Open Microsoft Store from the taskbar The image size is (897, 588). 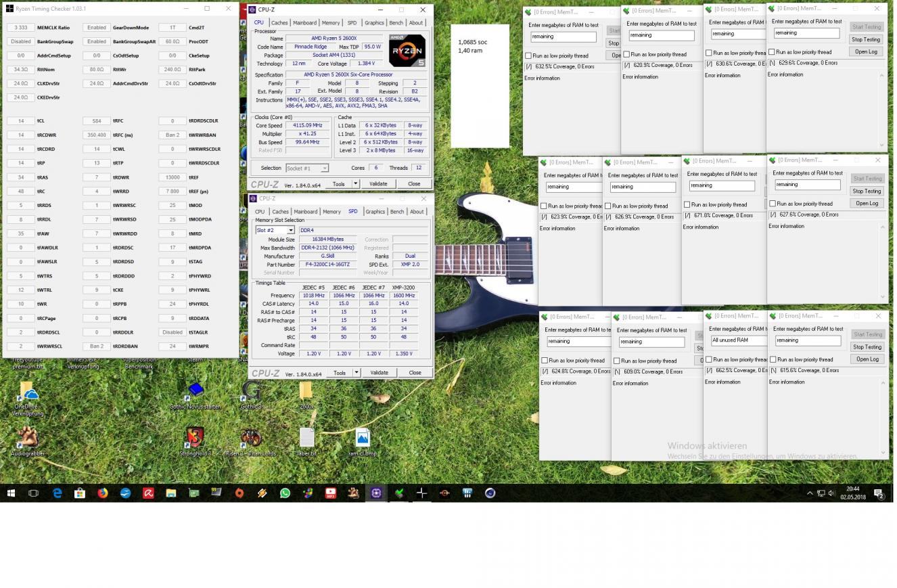coord(80,493)
